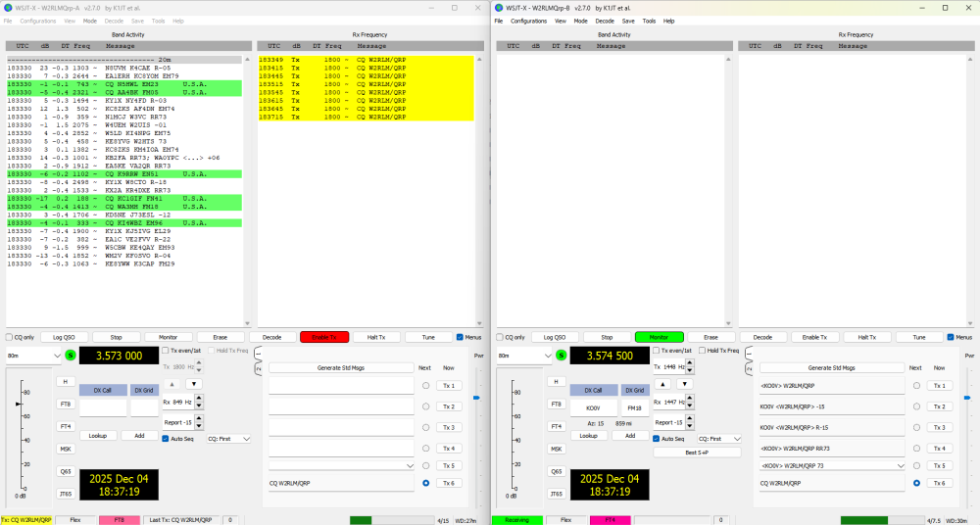Disable Auto Seq in window A
980x525 pixels.
(x=166, y=439)
